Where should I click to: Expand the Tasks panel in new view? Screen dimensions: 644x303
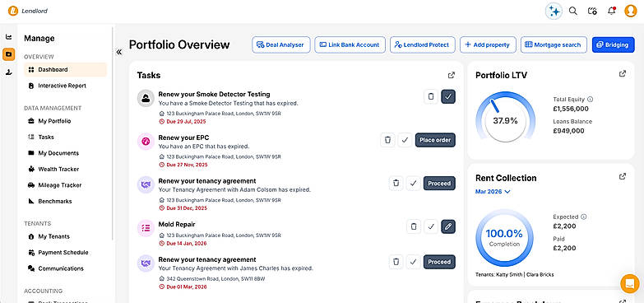[x=452, y=75]
